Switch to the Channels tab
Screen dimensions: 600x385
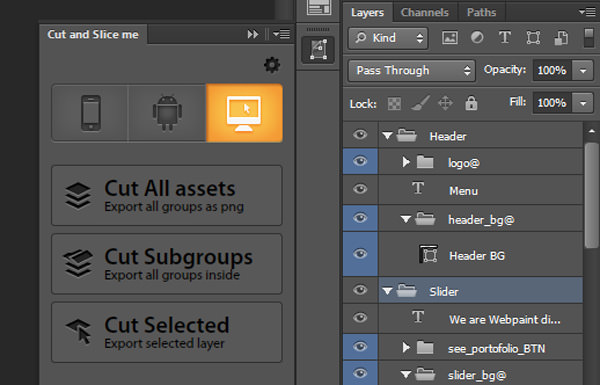point(424,13)
